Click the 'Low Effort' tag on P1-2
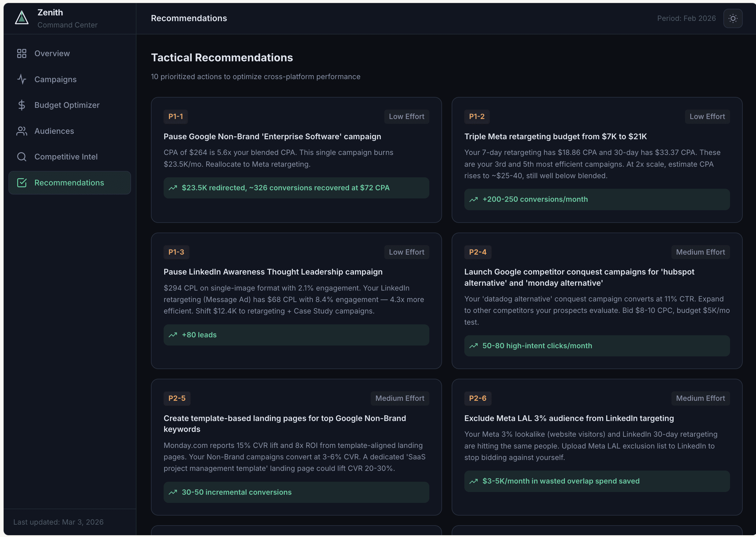 [707, 116]
